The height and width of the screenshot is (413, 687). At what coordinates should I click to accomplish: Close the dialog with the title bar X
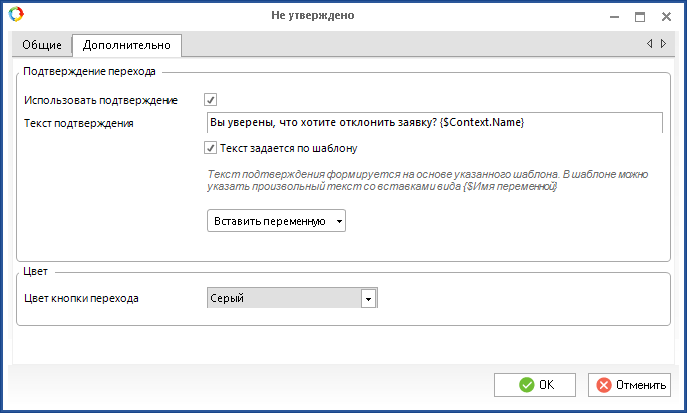pos(665,16)
